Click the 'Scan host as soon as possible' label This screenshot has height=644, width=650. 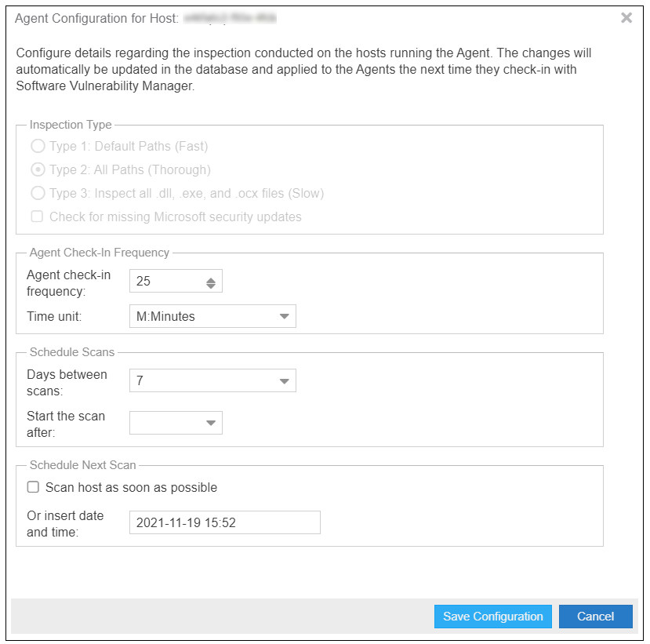[x=131, y=487]
